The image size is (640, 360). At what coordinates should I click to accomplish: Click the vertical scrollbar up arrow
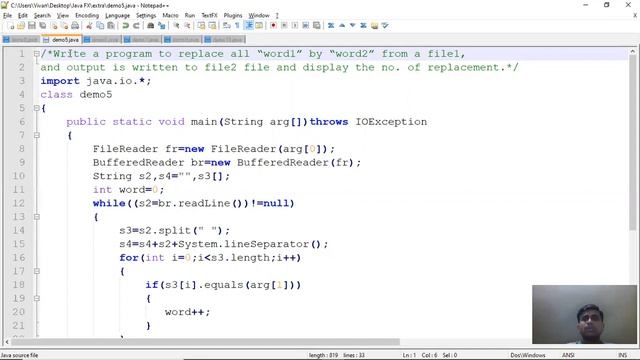click(633, 51)
